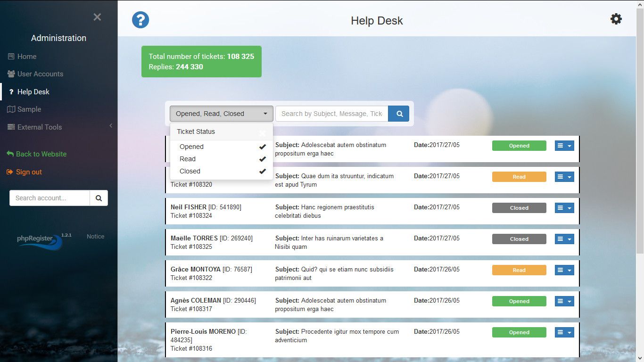Click the name Grâce MONTOYA
This screenshot has width=644, height=362.
point(196,269)
